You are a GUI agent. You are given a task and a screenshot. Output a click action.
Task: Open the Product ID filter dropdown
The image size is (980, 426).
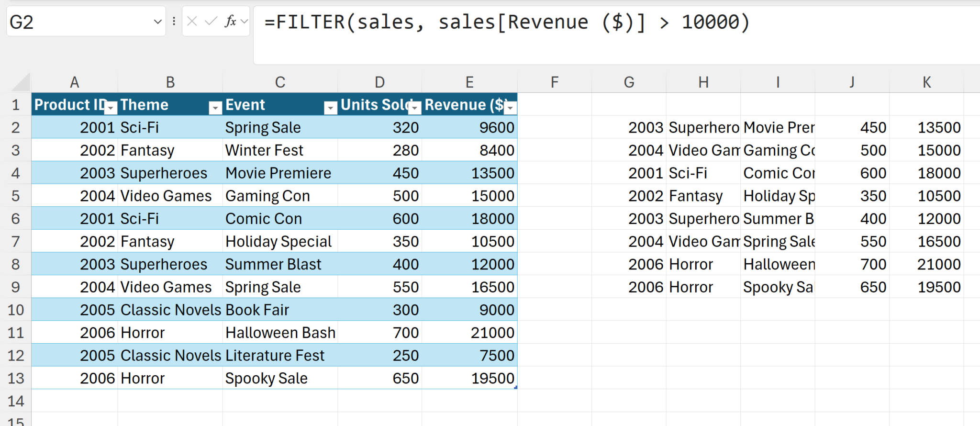point(111,108)
